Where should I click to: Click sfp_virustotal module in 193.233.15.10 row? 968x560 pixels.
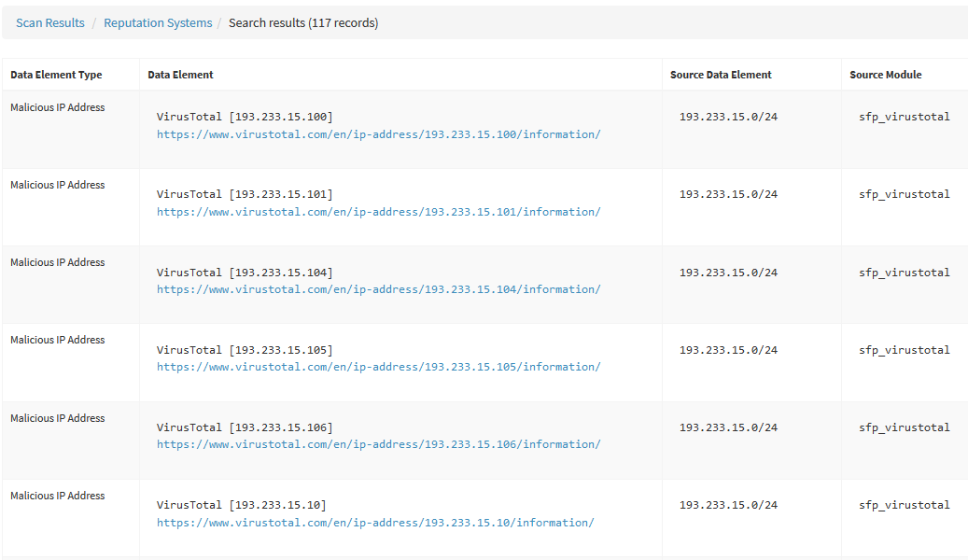905,504
